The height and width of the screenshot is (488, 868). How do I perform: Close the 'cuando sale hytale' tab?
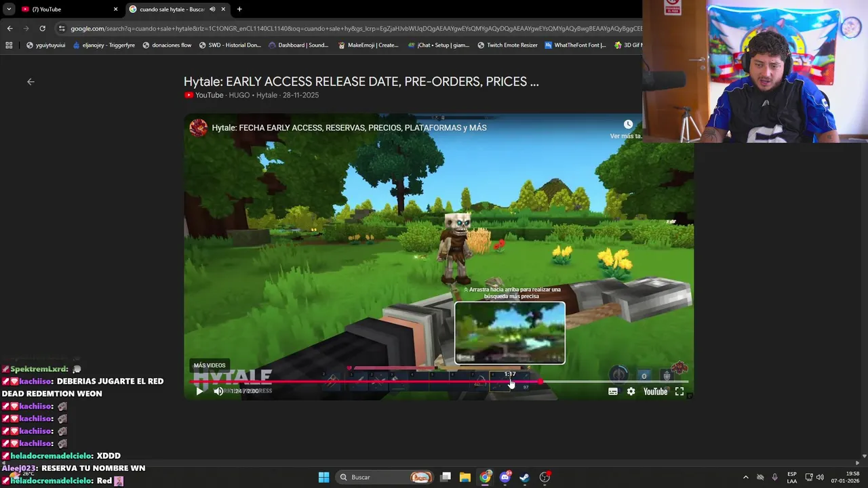click(x=223, y=9)
